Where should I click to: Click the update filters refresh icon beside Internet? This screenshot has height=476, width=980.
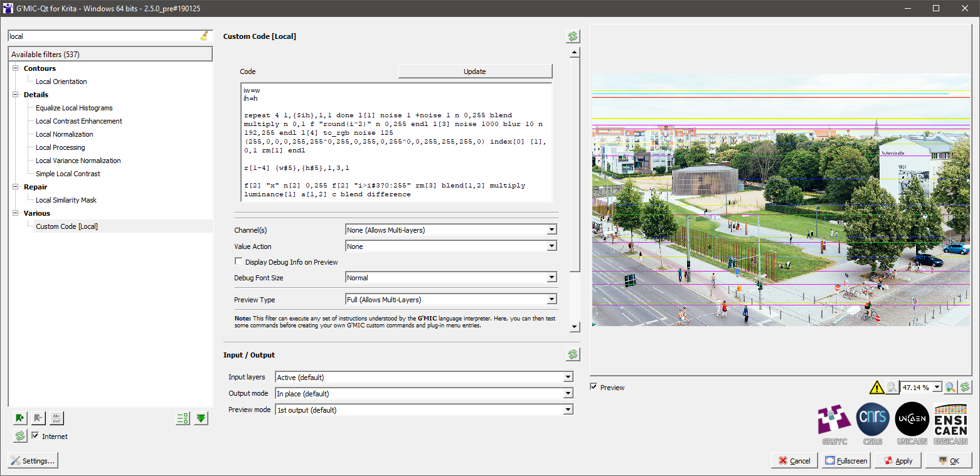click(20, 436)
